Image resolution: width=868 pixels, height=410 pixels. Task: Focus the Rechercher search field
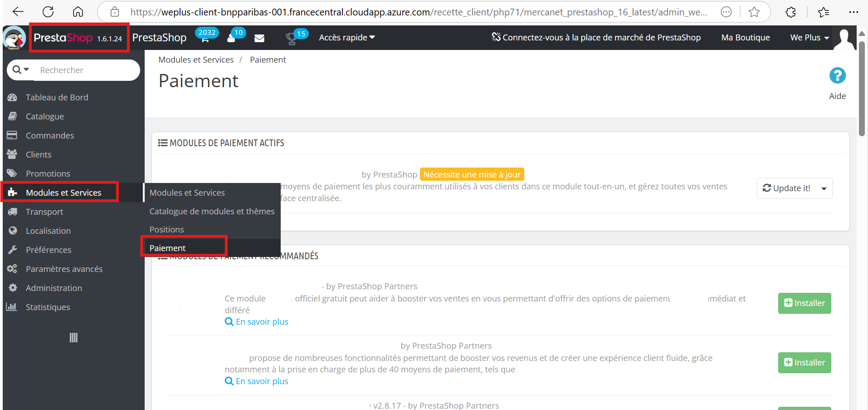[x=86, y=70]
